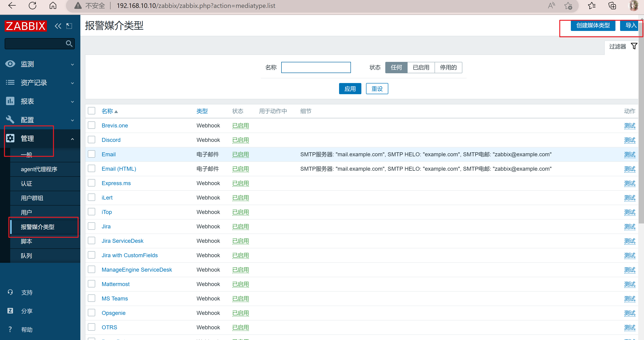Click the headset icon for 支持
The image size is (644, 340).
[10, 292]
